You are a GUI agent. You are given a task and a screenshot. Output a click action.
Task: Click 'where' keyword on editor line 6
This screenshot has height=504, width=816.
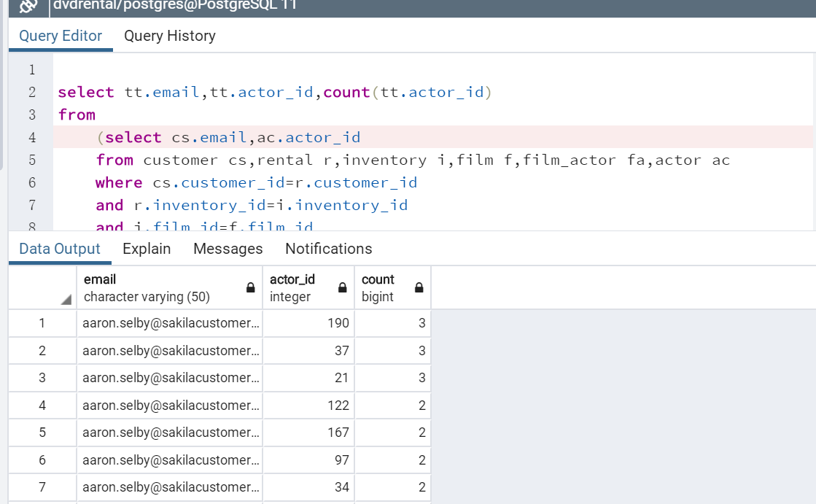(x=119, y=183)
